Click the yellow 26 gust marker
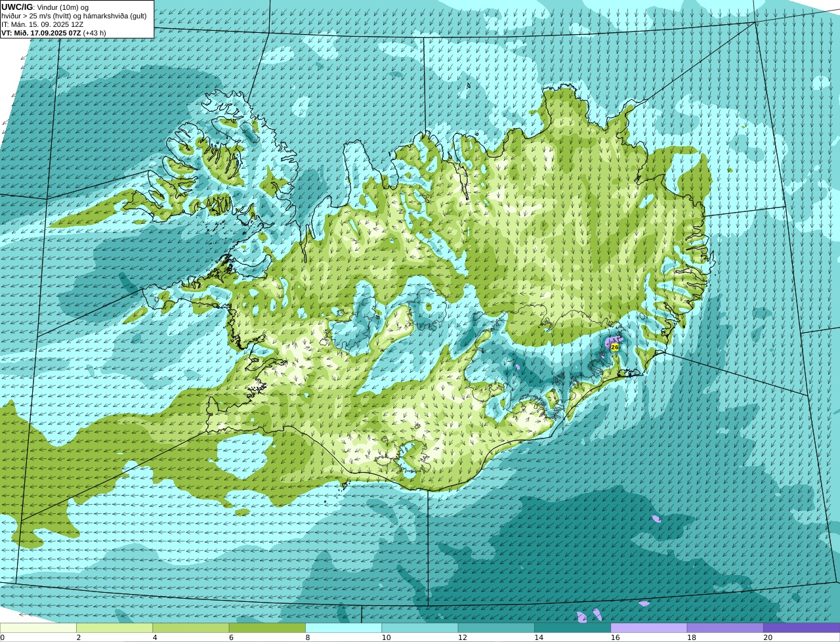840x642 pixels. coord(614,347)
